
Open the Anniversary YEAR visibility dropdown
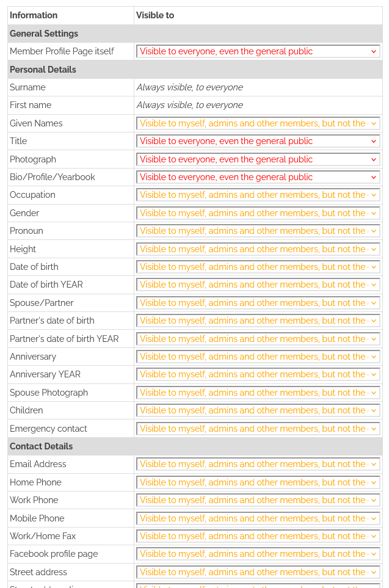coord(258,374)
